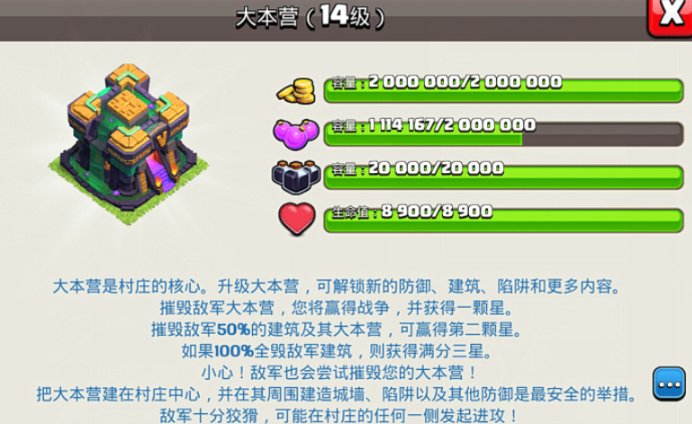Click the 大本营 (14级) title text

310,17
